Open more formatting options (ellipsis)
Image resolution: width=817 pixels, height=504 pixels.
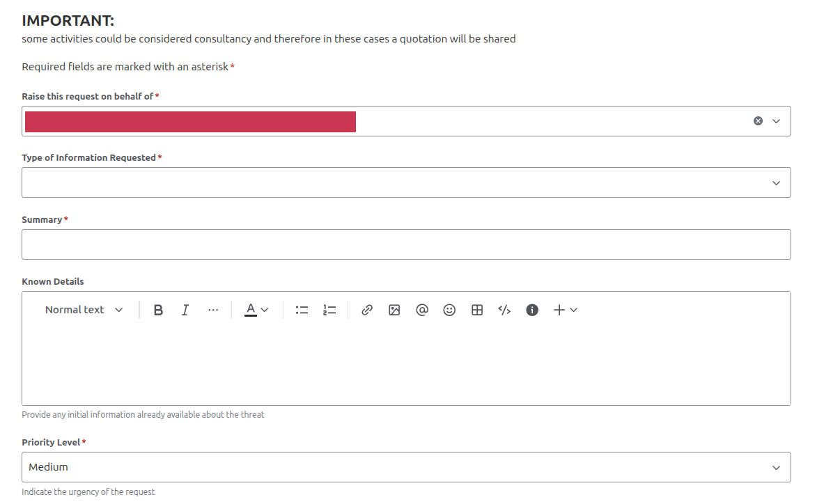point(213,310)
